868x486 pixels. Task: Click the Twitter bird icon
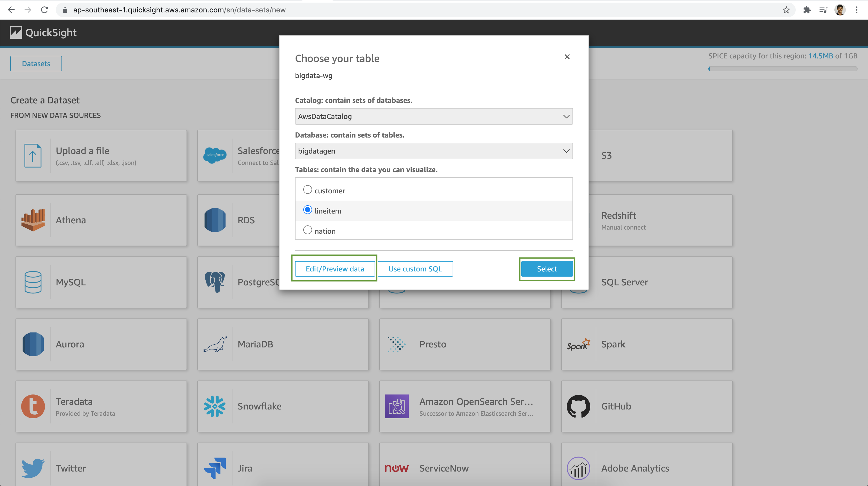coord(33,468)
